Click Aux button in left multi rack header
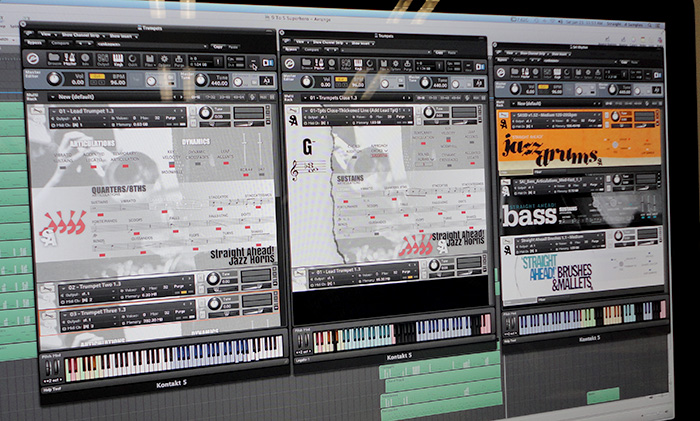The width and height of the screenshot is (700, 421). 262,97
